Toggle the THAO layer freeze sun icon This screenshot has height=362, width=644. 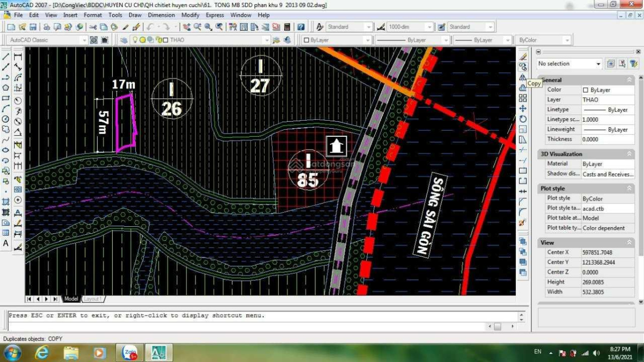coord(143,40)
